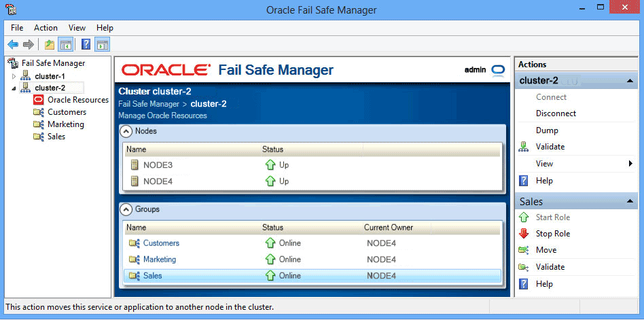Collapse the cluster-2 tree node
This screenshot has width=644, height=320.
pyautogui.click(x=14, y=88)
